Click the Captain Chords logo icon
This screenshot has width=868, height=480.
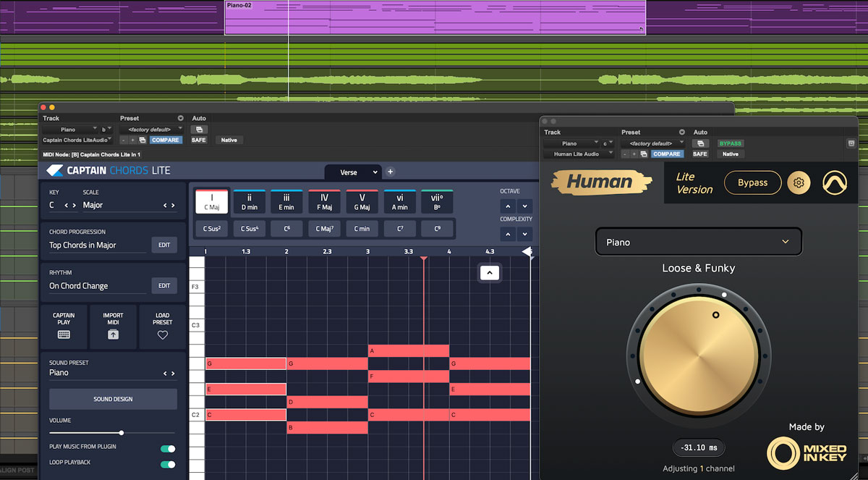click(56, 171)
